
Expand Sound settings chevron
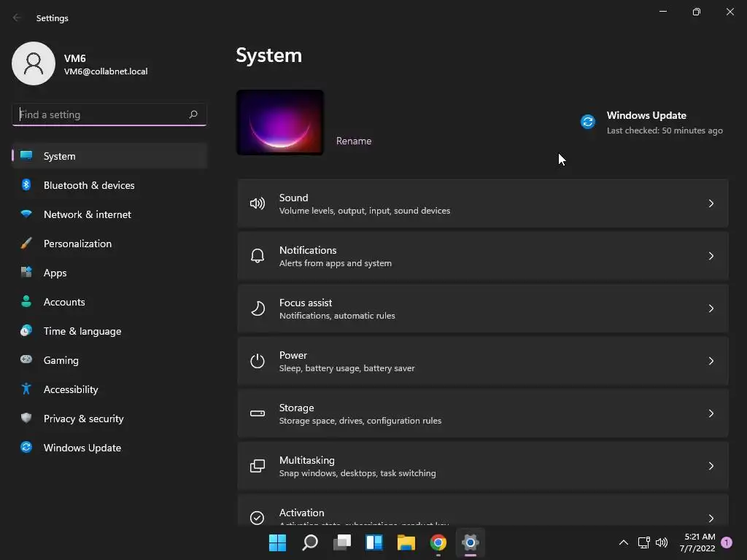(x=711, y=204)
